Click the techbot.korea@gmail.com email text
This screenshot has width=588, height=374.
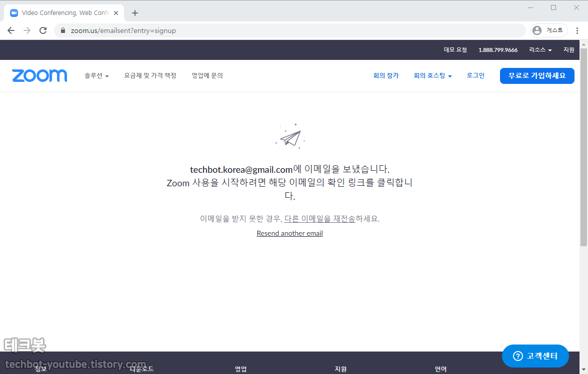point(241,170)
